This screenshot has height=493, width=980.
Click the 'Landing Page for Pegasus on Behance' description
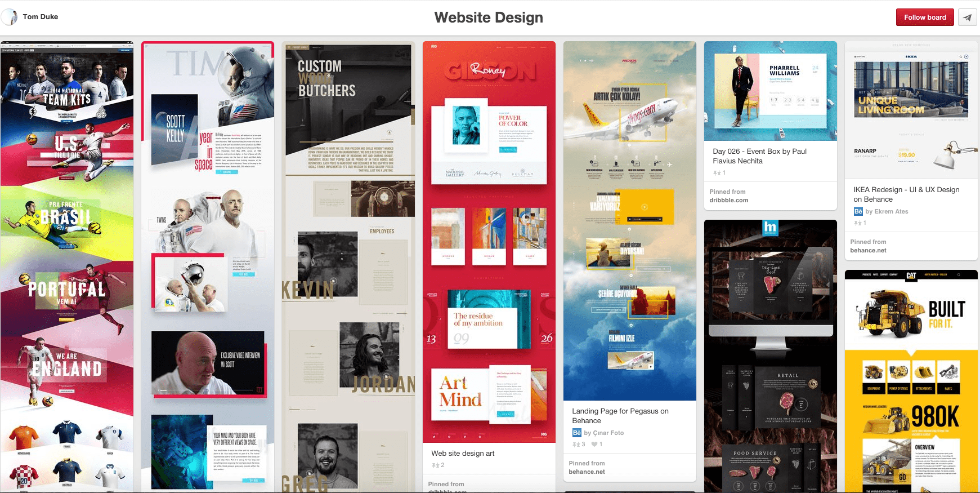(x=620, y=416)
